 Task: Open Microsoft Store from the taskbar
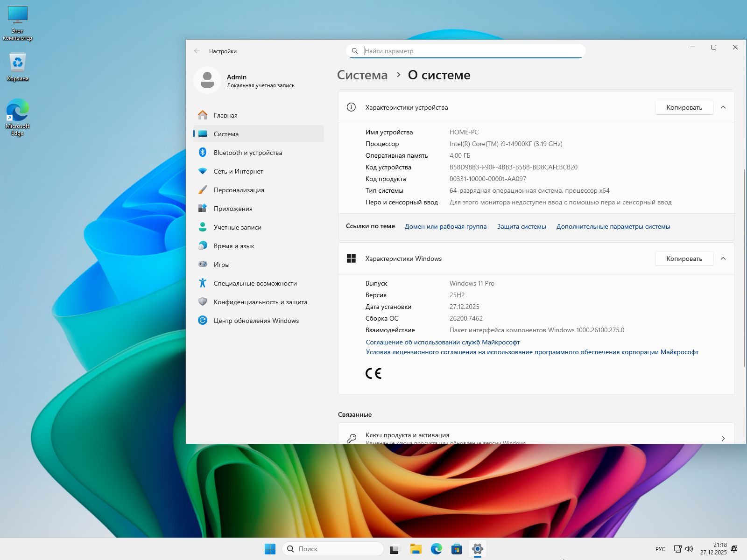(x=457, y=549)
